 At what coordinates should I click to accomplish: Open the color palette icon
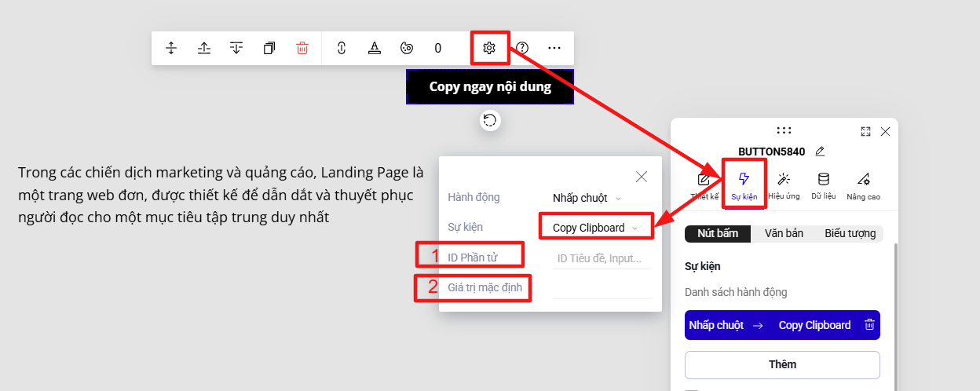[406, 48]
